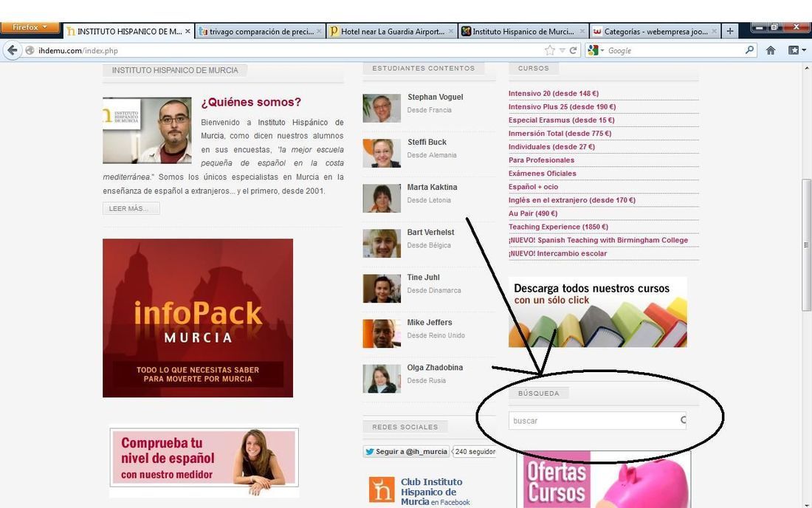Click Tine Juhl student photo
Screen dimensions: 812x508
[382, 289]
